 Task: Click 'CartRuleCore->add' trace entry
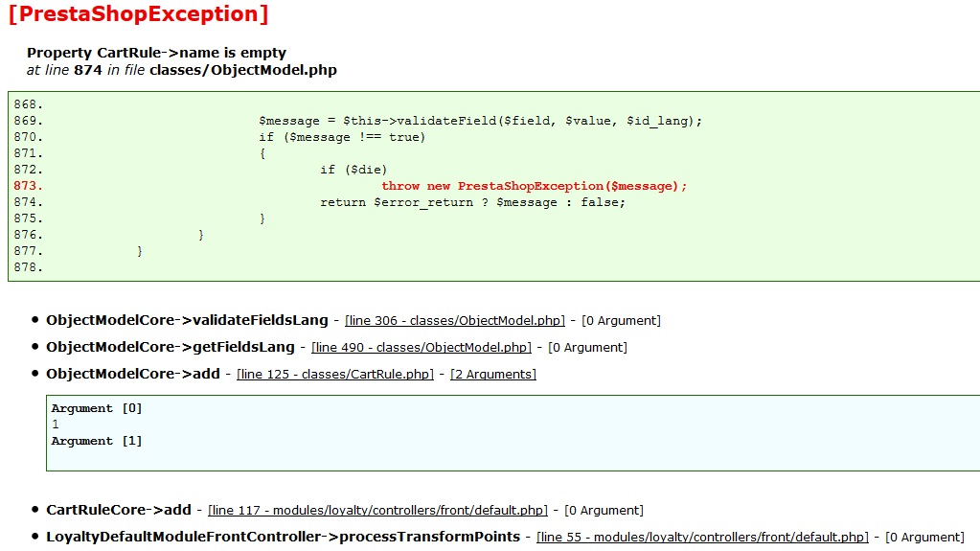(119, 511)
